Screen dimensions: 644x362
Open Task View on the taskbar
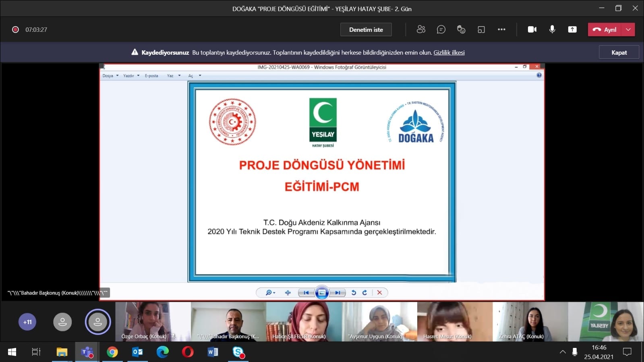pyautogui.click(x=36, y=352)
